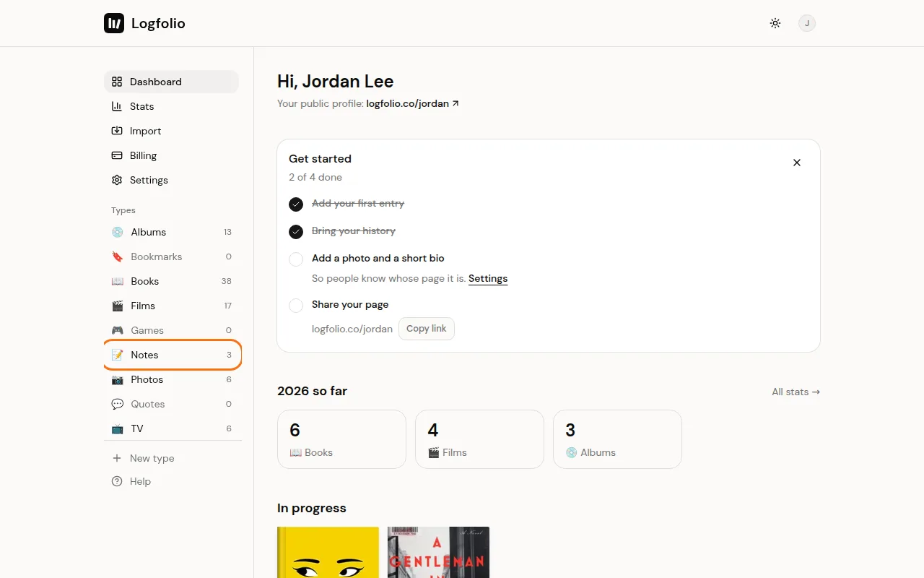Select the Games type
This screenshot has width=924, height=578.
pos(171,330)
